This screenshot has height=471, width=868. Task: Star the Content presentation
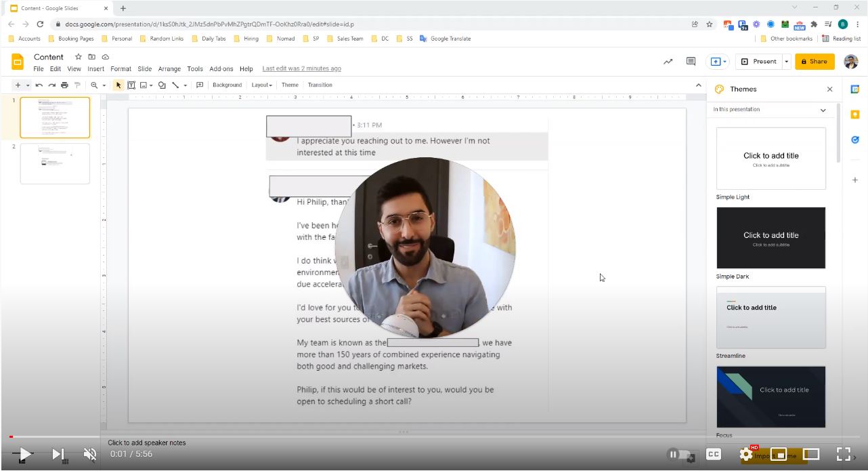79,57
